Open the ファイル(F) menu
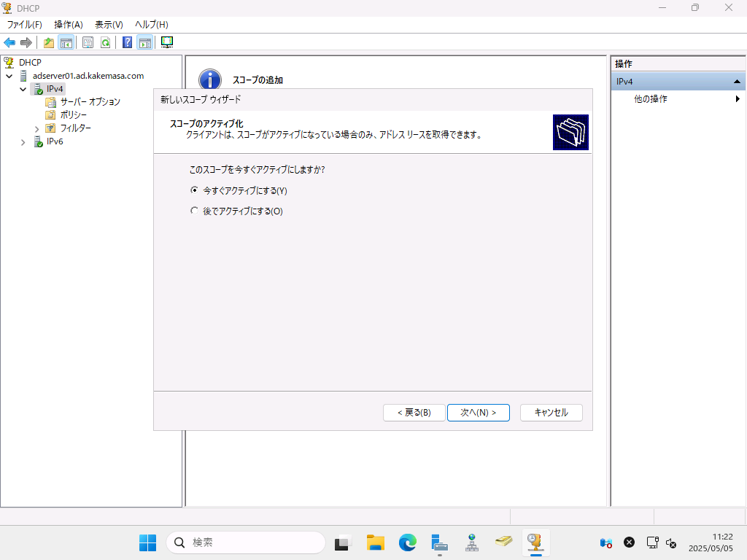This screenshot has height=560, width=747. 24,25
